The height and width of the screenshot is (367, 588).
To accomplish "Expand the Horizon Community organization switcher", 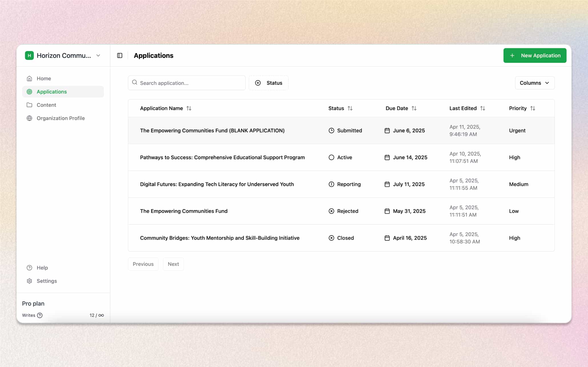I will point(98,55).
